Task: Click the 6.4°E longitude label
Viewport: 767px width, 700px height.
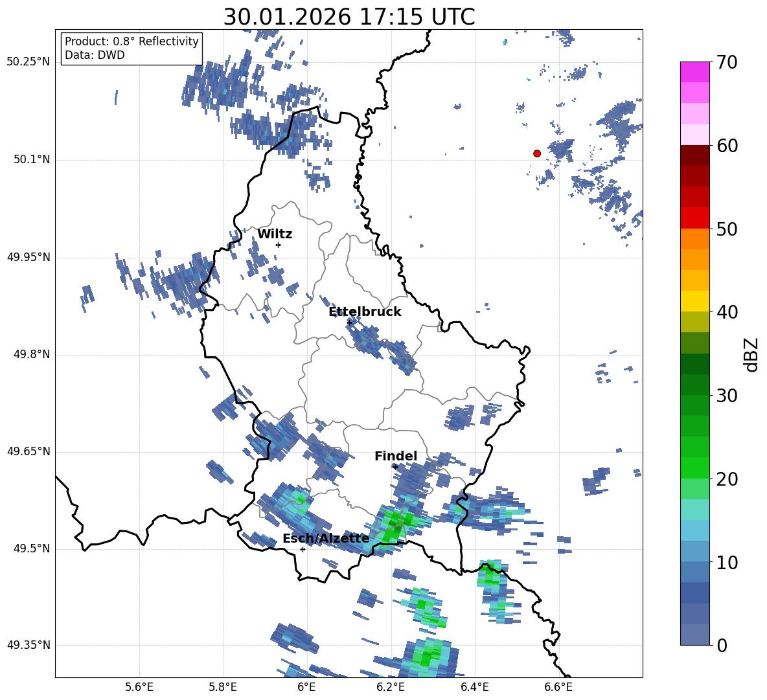Action: [474, 687]
